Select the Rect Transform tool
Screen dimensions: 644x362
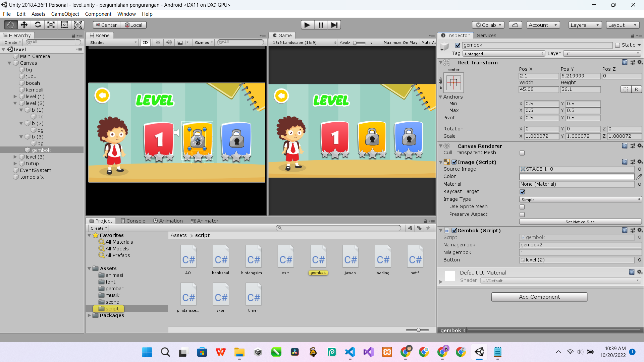pyautogui.click(x=64, y=25)
